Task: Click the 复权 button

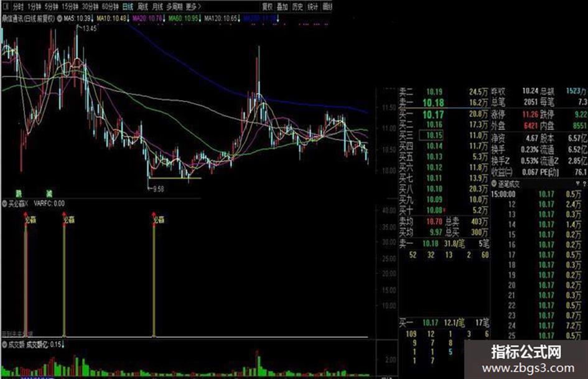Action: pyautogui.click(x=268, y=6)
